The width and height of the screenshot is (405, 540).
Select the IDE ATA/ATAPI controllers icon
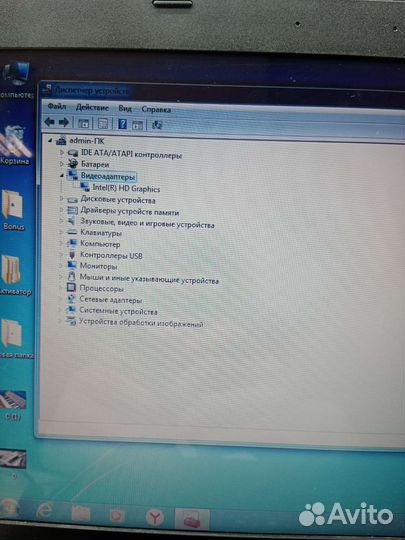click(73, 153)
